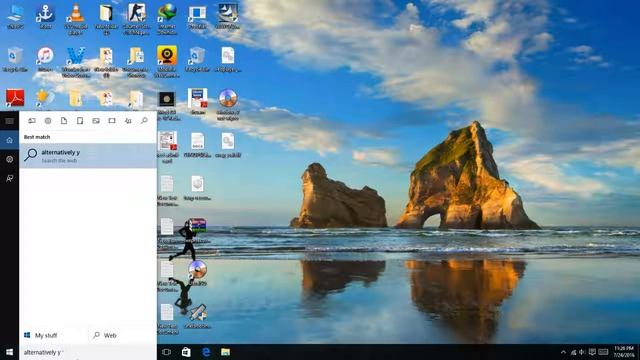Filter search results by Web
This screenshot has height=360, width=640.
pyautogui.click(x=144, y=121)
